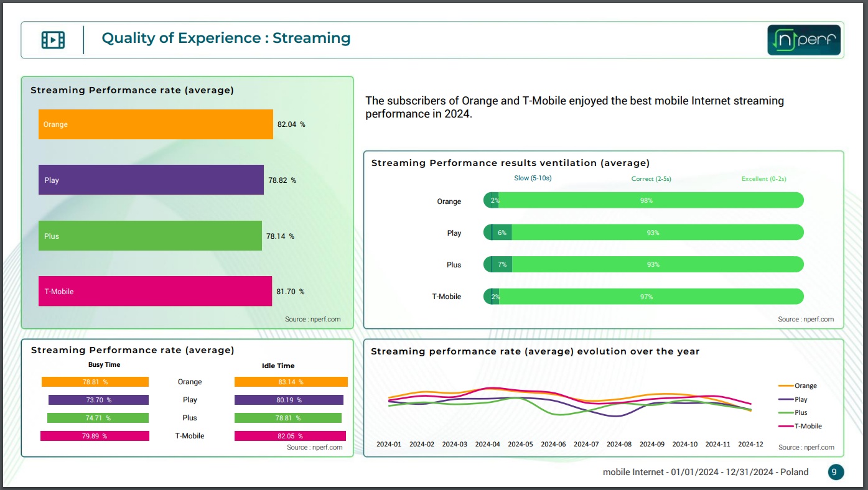
Task: Click the Play idle-time bar showing "80.19 %"
Action: pyautogui.click(x=289, y=400)
